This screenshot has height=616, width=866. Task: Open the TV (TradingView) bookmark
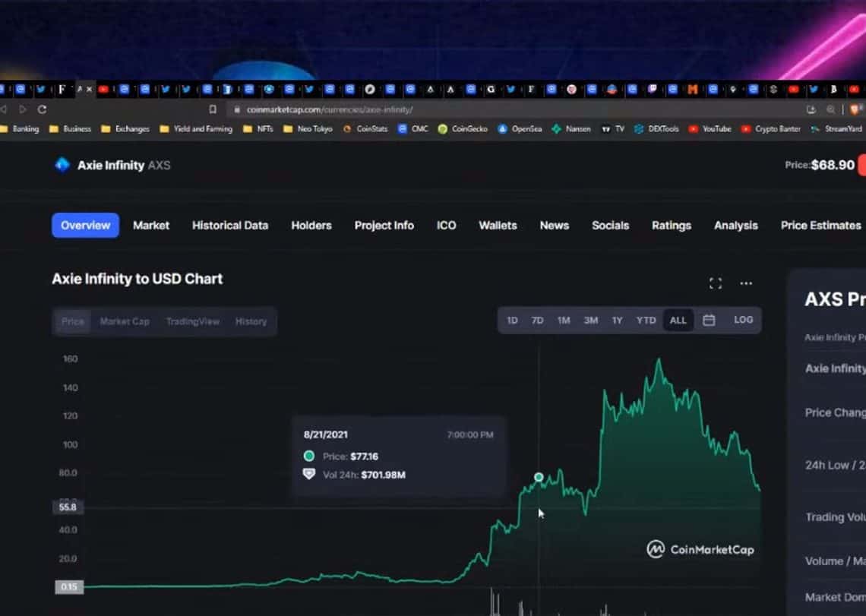pyautogui.click(x=613, y=128)
